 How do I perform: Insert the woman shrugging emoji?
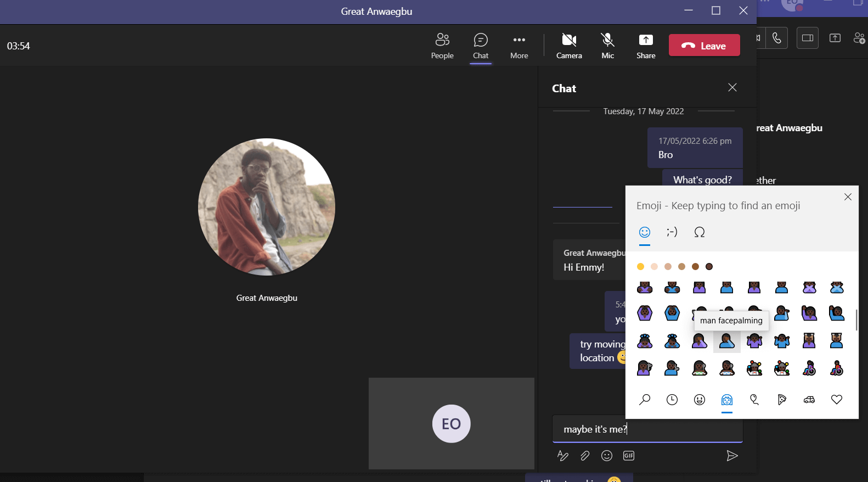point(754,341)
